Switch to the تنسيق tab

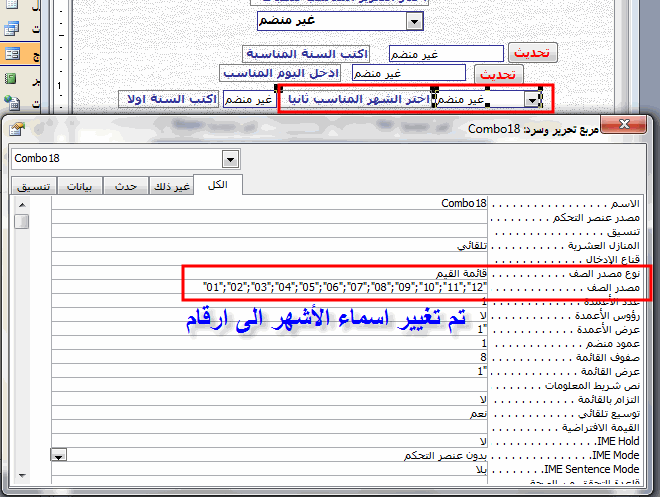pos(34,186)
